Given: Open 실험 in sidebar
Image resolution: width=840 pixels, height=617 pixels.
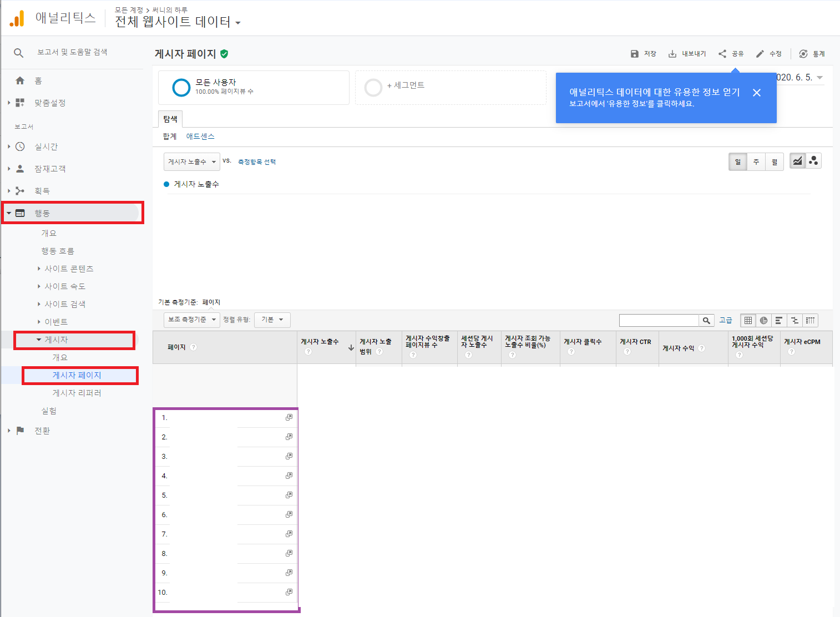Looking at the screenshot, I should 49,411.
